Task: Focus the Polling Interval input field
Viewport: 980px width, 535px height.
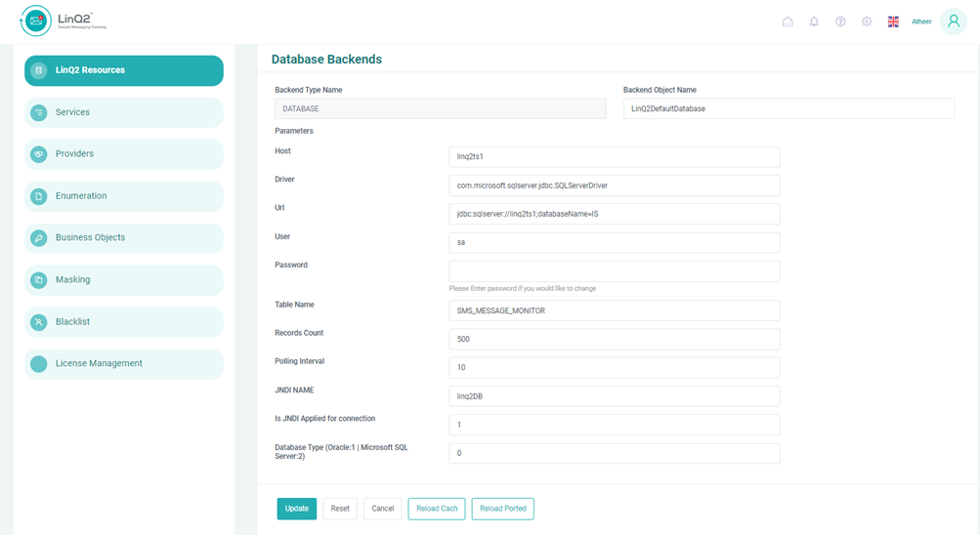Action: click(615, 368)
